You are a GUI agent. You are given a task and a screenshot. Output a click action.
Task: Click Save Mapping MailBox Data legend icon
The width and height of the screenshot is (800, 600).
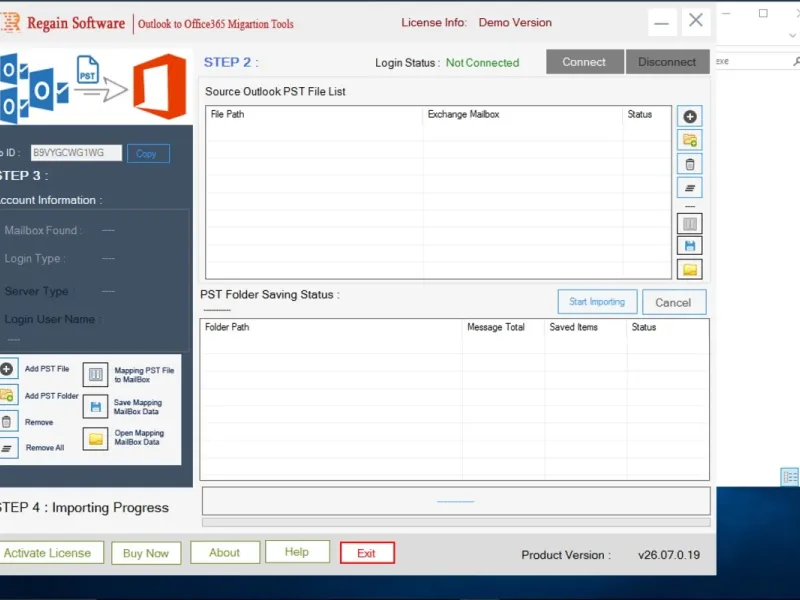coord(95,407)
